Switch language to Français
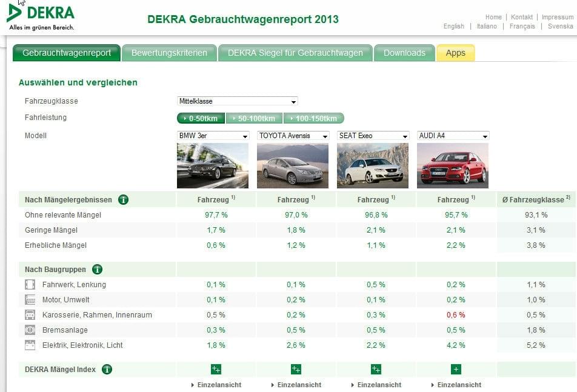 522,26
